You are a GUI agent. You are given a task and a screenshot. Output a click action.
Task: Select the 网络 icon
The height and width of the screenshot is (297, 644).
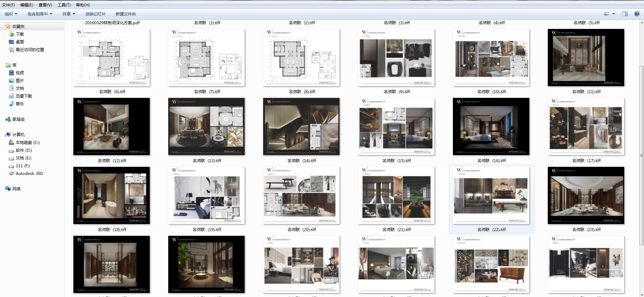(8, 189)
